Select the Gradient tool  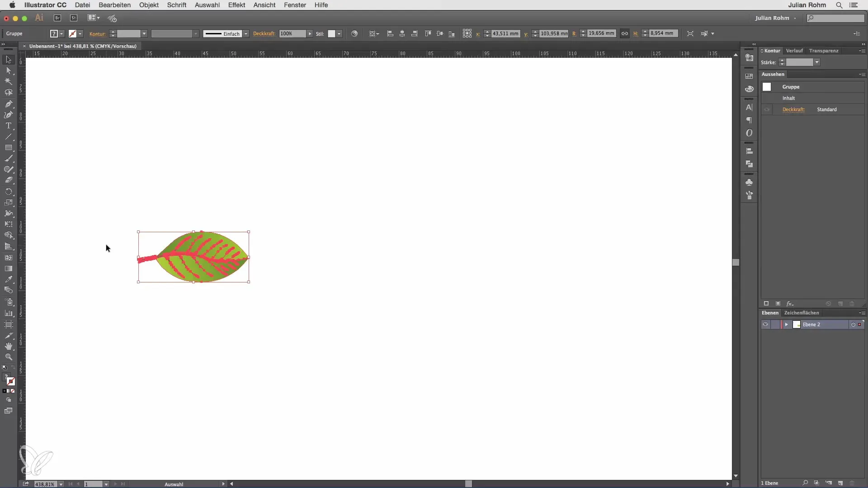coord(9,268)
